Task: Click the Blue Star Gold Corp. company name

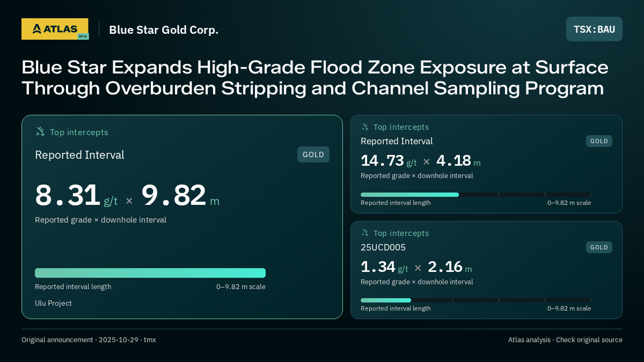Action: pos(164,29)
